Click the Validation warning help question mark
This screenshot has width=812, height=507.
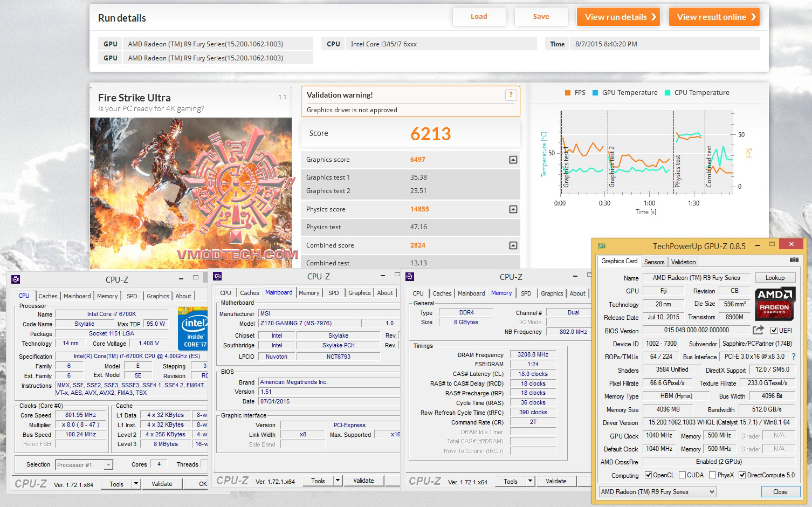tap(511, 95)
